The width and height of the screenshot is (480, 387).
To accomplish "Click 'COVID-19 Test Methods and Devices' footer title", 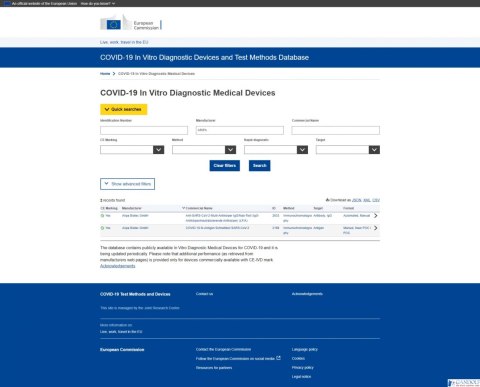I will 135,294.
